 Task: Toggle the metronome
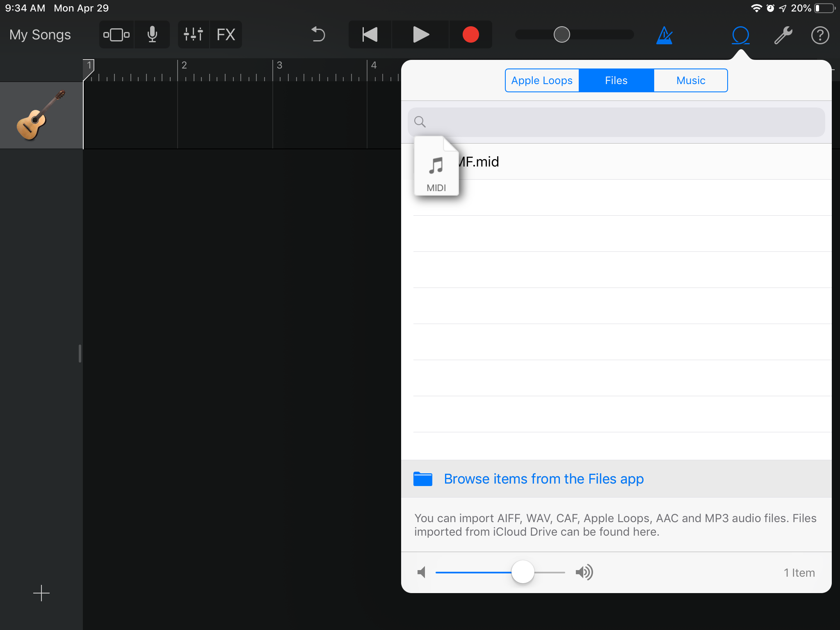click(664, 35)
